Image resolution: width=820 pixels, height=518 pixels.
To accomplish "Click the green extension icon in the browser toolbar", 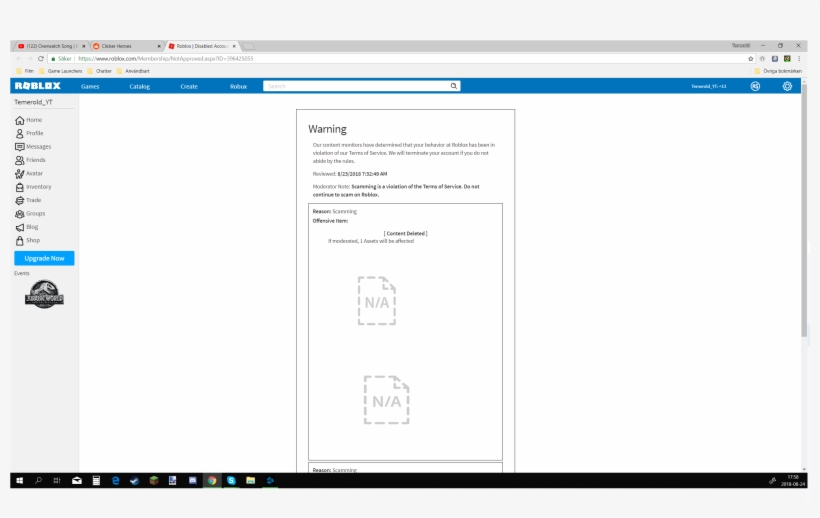I will pyautogui.click(x=787, y=59).
